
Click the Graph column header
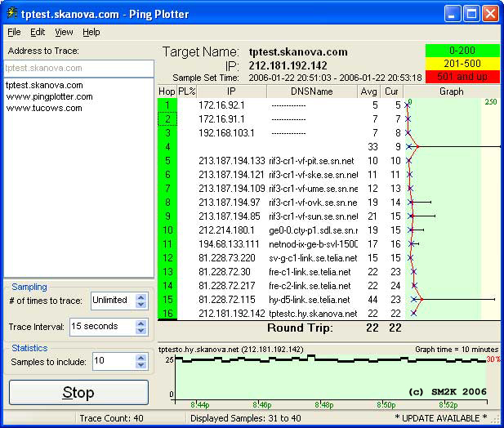[452, 91]
